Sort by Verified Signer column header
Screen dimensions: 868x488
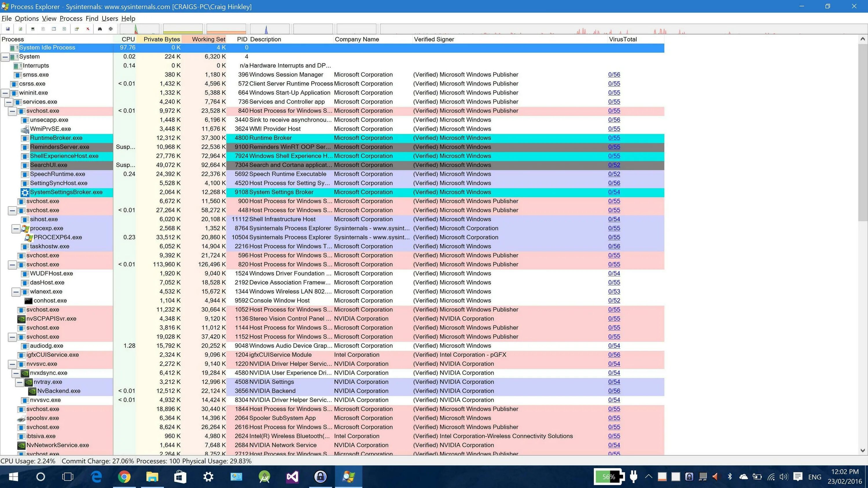tap(510, 39)
